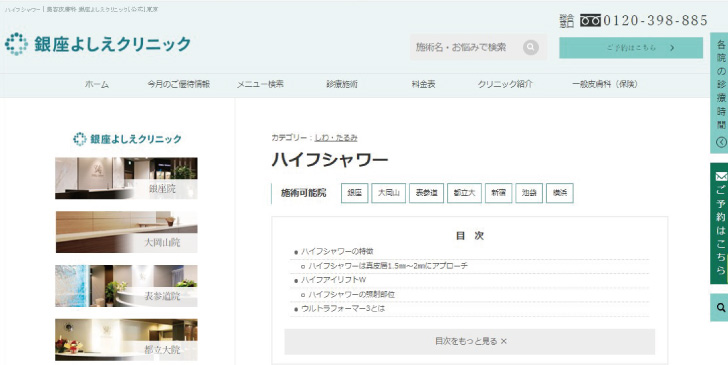Image resolution: width=728 pixels, height=365 pixels.
Task: Click the 目次 heading text
Action: [470, 236]
